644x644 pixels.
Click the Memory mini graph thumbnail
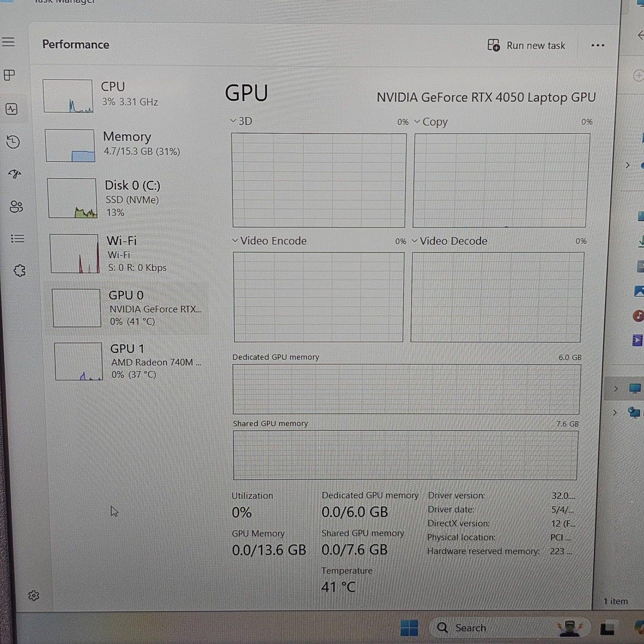pyautogui.click(x=70, y=146)
